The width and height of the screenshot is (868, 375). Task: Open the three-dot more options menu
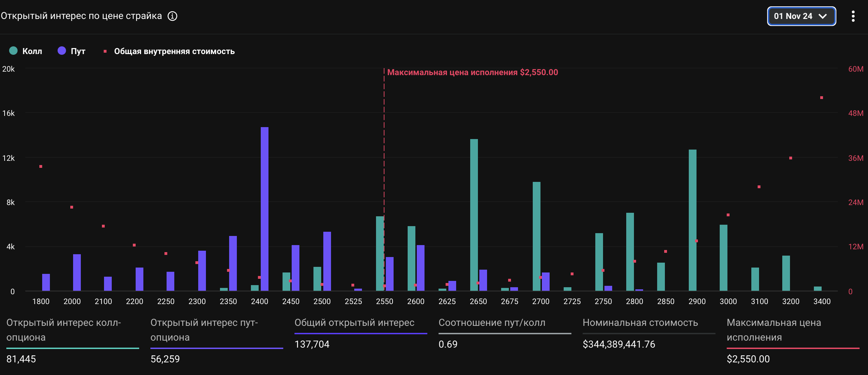click(x=853, y=16)
